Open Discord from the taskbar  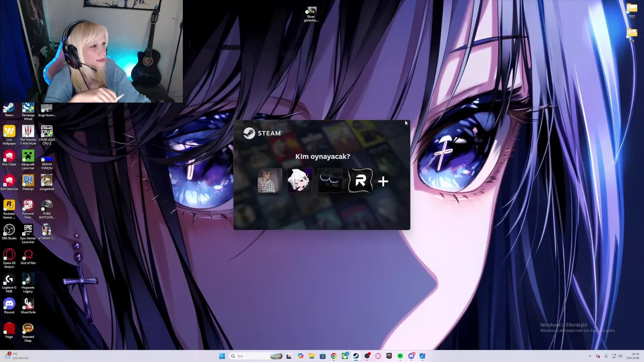pos(412,356)
